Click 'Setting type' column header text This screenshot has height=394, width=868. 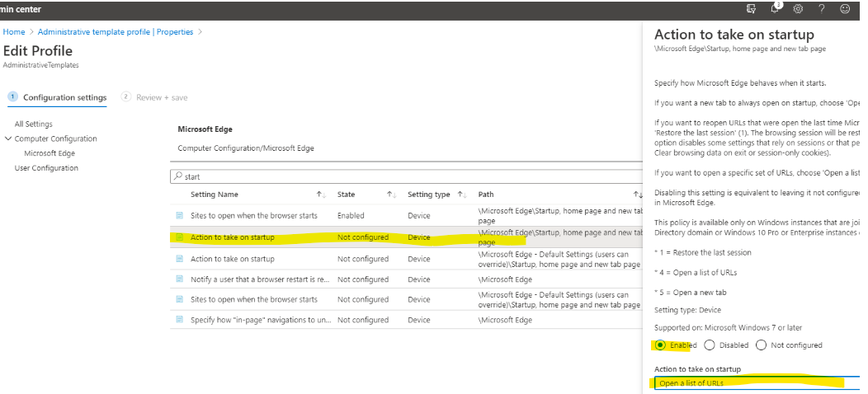coord(429,195)
